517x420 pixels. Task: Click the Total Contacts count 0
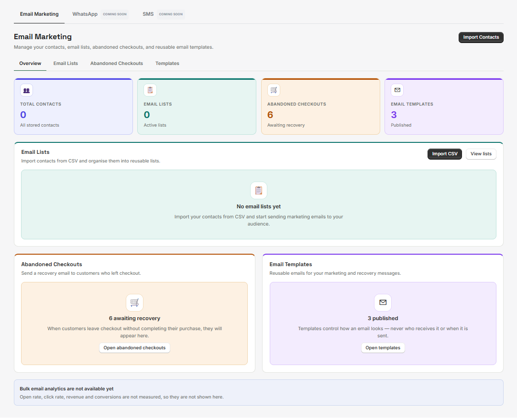(x=23, y=115)
